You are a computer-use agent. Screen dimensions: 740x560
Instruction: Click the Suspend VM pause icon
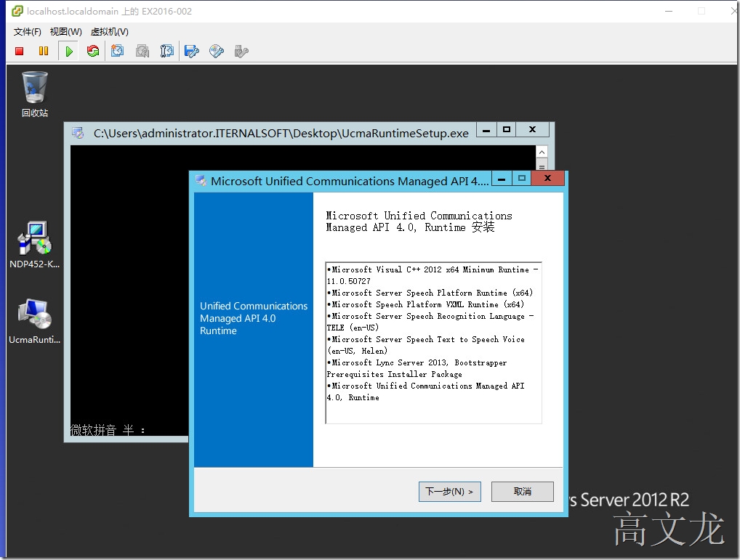click(44, 51)
